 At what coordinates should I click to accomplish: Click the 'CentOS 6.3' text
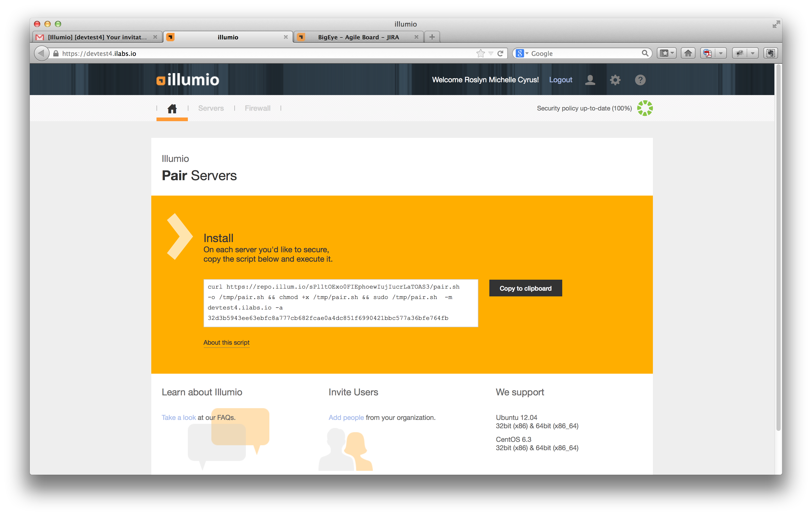click(x=513, y=439)
